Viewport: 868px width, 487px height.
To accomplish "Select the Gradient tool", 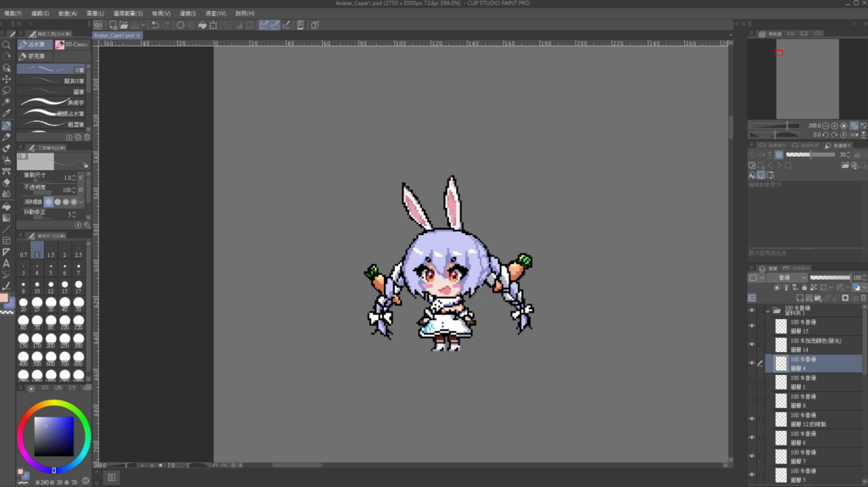I will tap(7, 218).
